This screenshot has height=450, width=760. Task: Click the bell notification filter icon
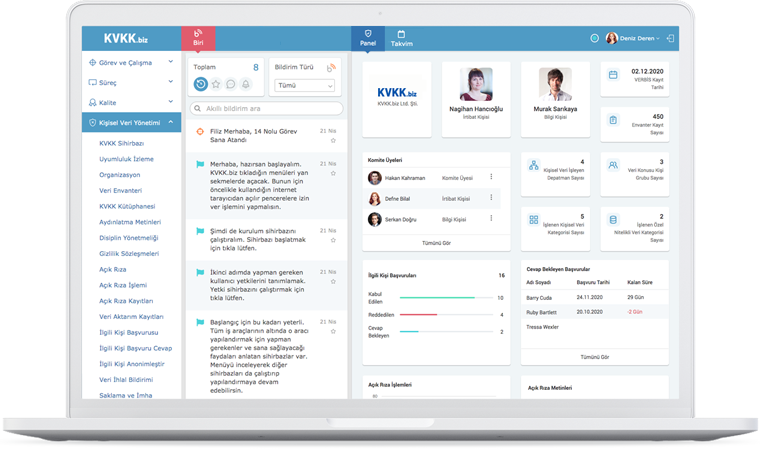pos(246,84)
